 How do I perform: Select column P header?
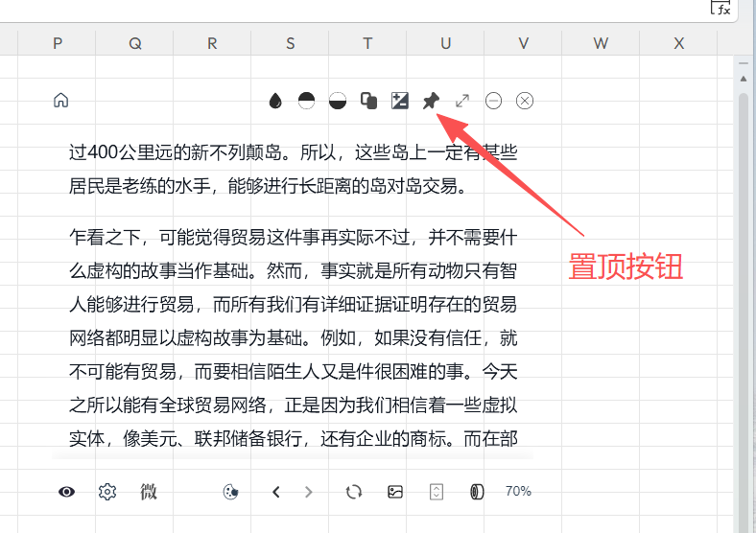57,43
